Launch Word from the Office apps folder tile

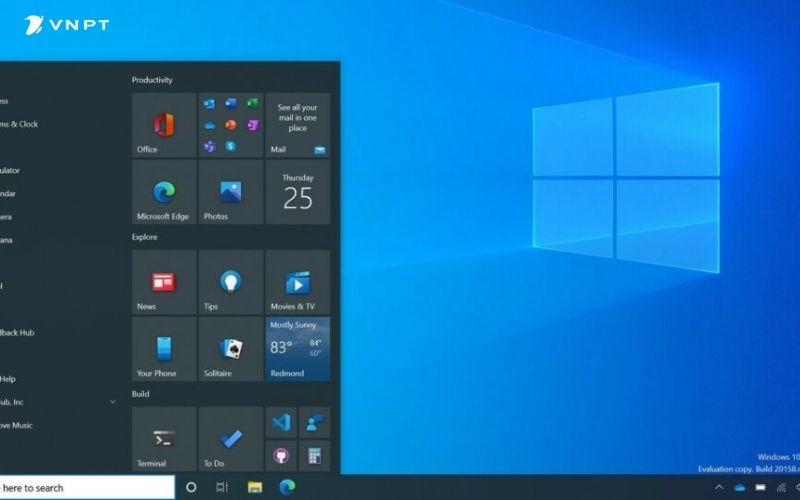click(x=231, y=104)
